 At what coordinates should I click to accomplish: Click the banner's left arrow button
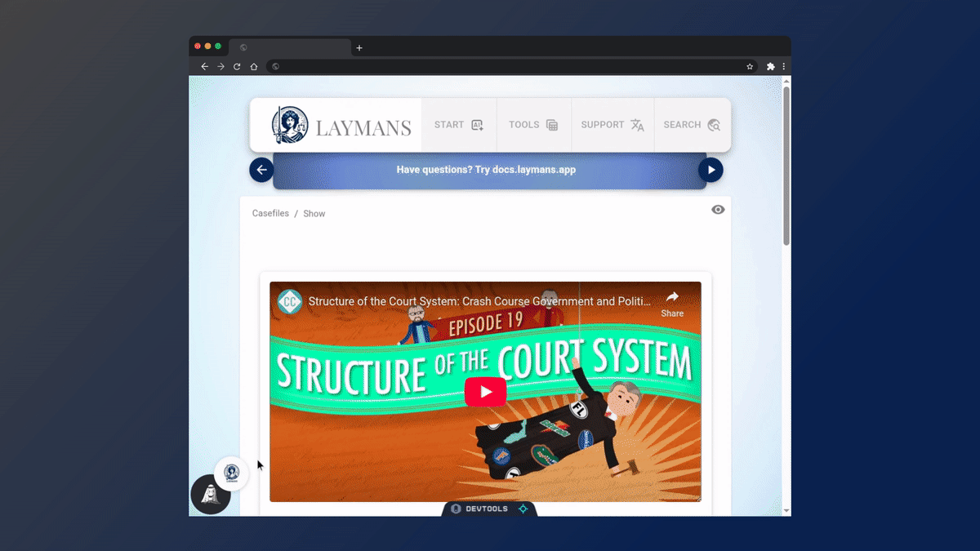pyautogui.click(x=261, y=170)
